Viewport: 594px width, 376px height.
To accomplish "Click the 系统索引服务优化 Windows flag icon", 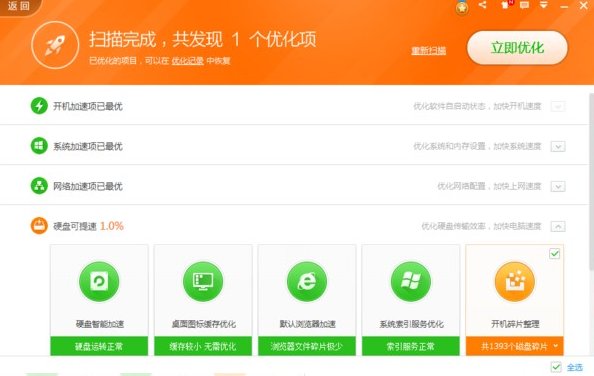I will [x=411, y=281].
